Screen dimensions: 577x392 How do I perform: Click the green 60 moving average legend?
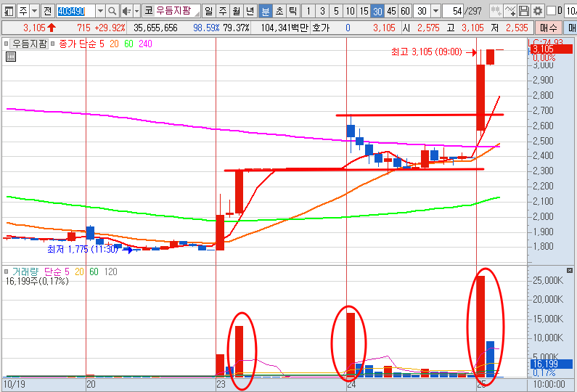tap(128, 44)
